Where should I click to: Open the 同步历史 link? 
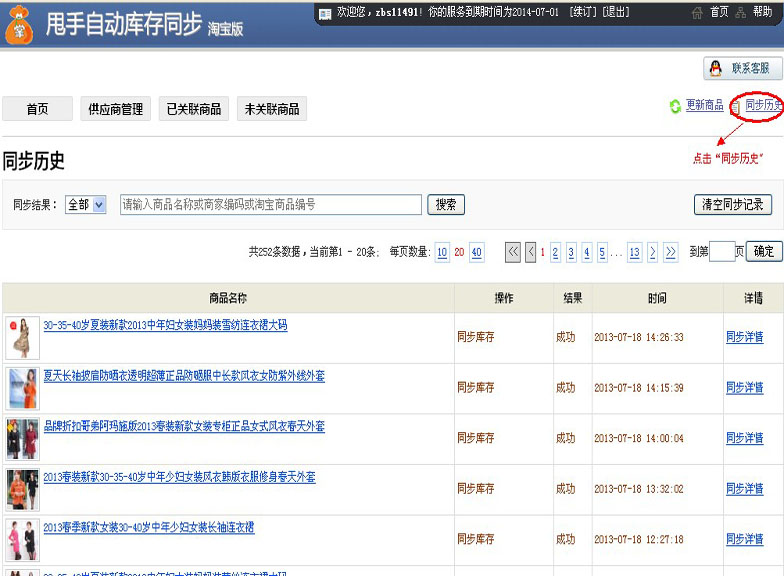(764, 105)
